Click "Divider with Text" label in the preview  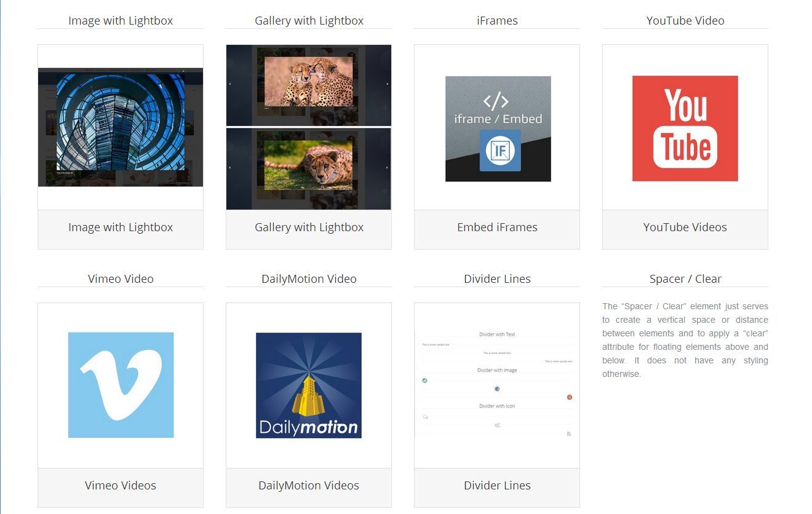click(497, 334)
